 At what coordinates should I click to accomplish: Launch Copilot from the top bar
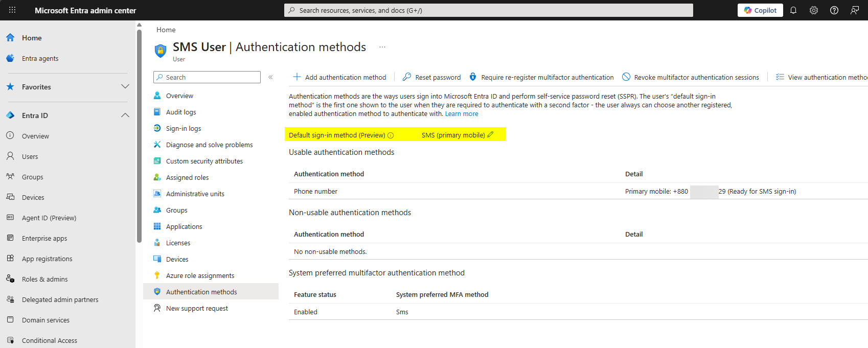[760, 10]
